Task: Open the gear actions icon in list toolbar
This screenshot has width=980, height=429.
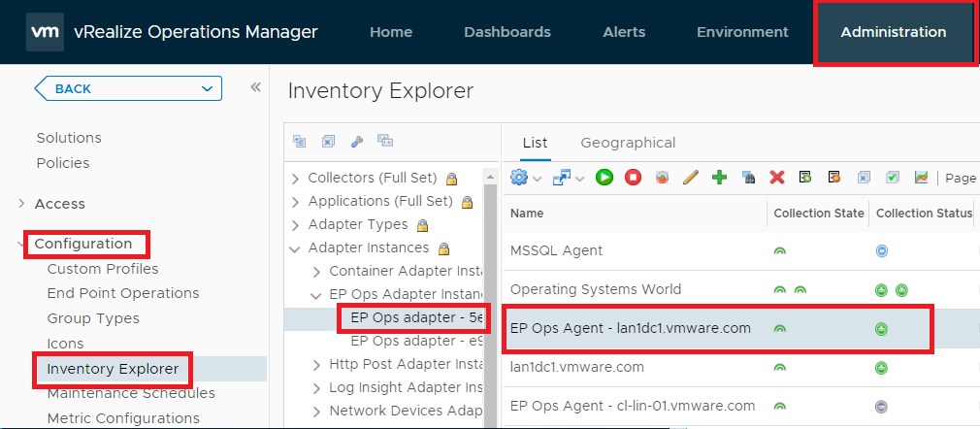Action: (519, 178)
